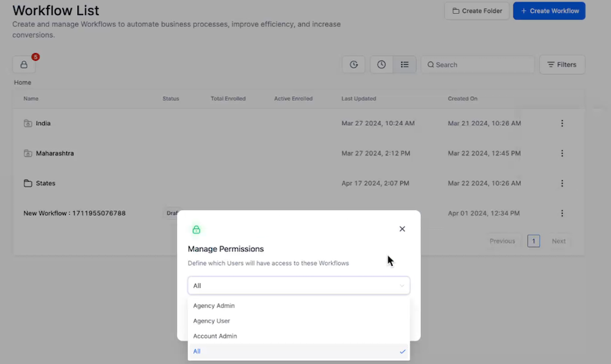Open three-dot menu for New Workflow row
Image resolution: width=611 pixels, height=364 pixels.
[x=562, y=213]
